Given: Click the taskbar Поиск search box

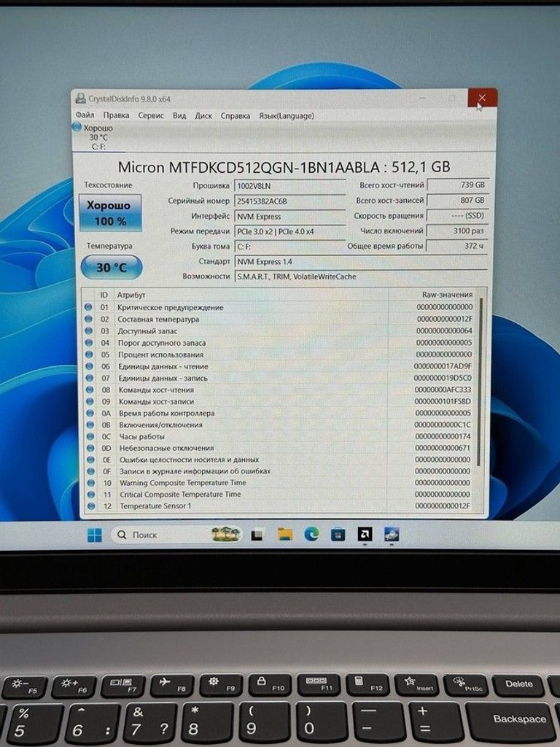Looking at the screenshot, I should (x=176, y=535).
